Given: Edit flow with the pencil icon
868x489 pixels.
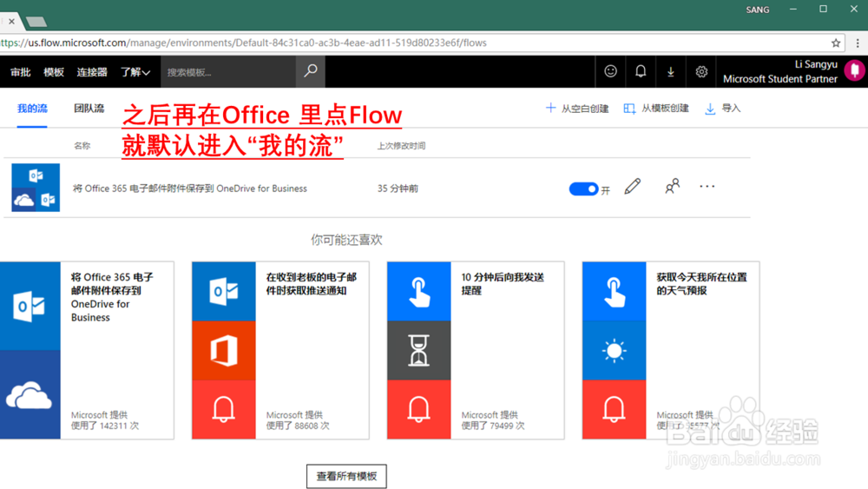Looking at the screenshot, I should pyautogui.click(x=632, y=187).
